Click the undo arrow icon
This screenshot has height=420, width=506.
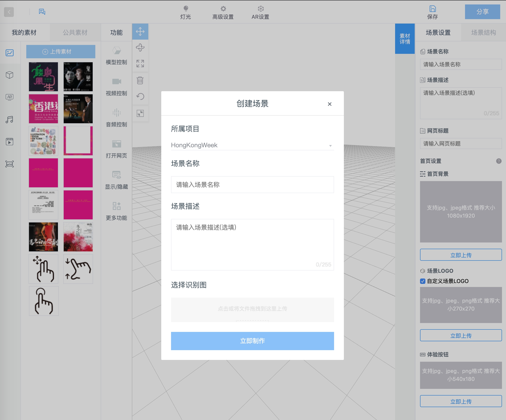point(140,97)
